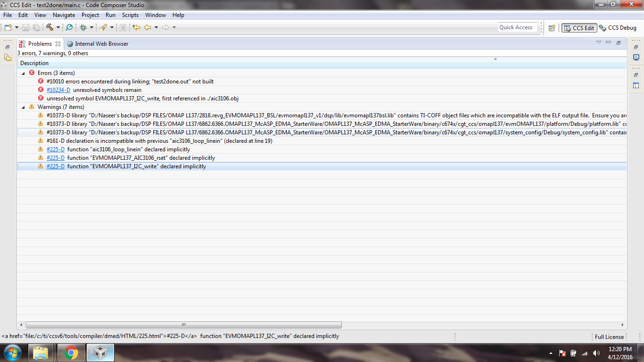Click the volume icon in system tray
The width and height of the screenshot is (644, 362).
coord(596,353)
